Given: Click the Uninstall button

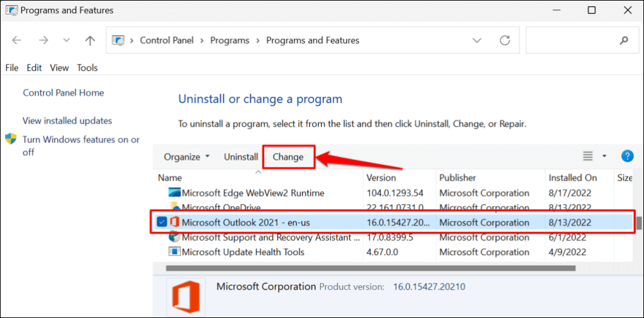Looking at the screenshot, I should coord(241,157).
